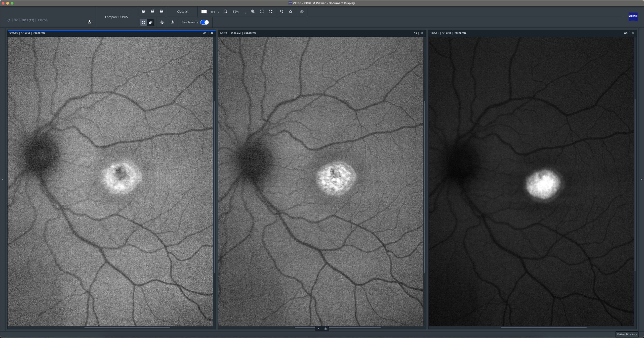Select the grid tile view mode
This screenshot has height=338, width=644.
point(143,22)
